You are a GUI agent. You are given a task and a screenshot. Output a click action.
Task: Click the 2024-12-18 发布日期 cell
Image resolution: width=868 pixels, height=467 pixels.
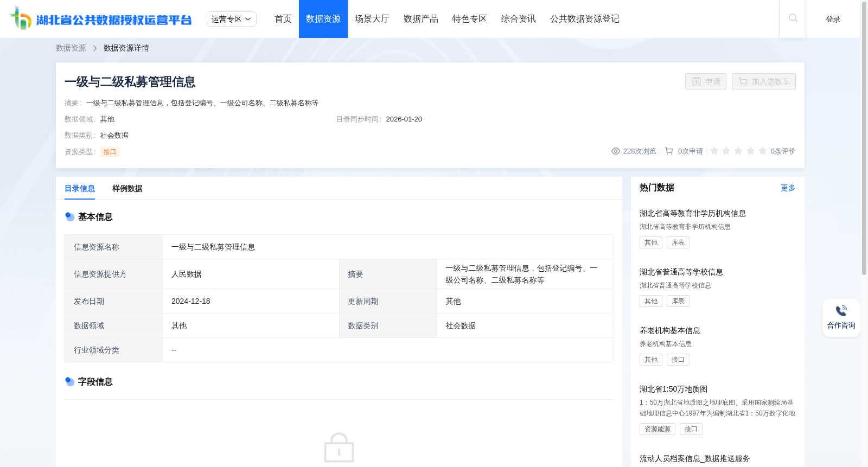[x=251, y=301]
